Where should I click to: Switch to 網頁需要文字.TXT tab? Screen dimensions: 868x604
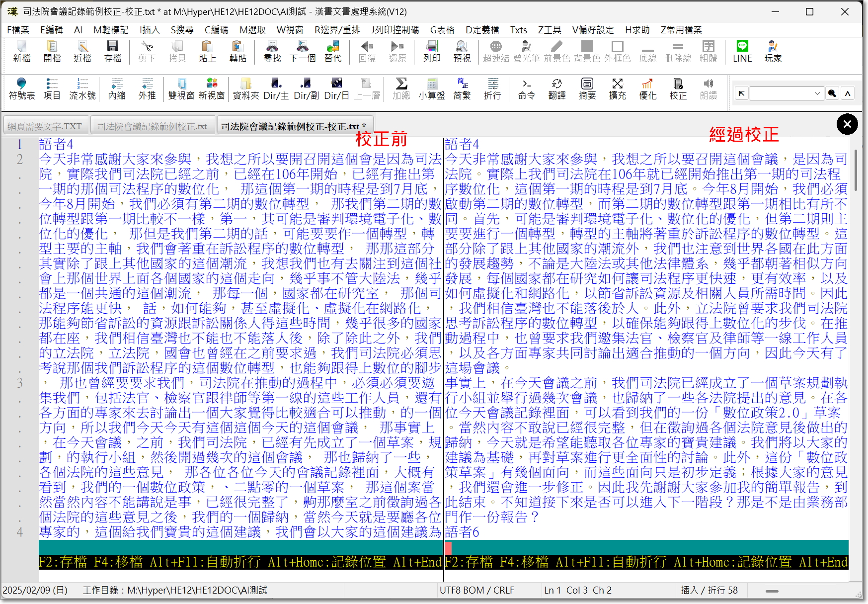coord(45,126)
